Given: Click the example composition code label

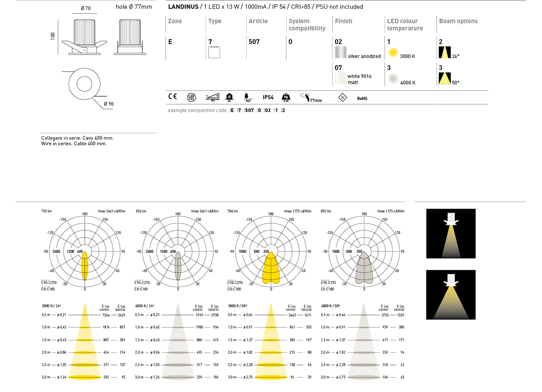Looking at the screenshot, I should (197, 111).
